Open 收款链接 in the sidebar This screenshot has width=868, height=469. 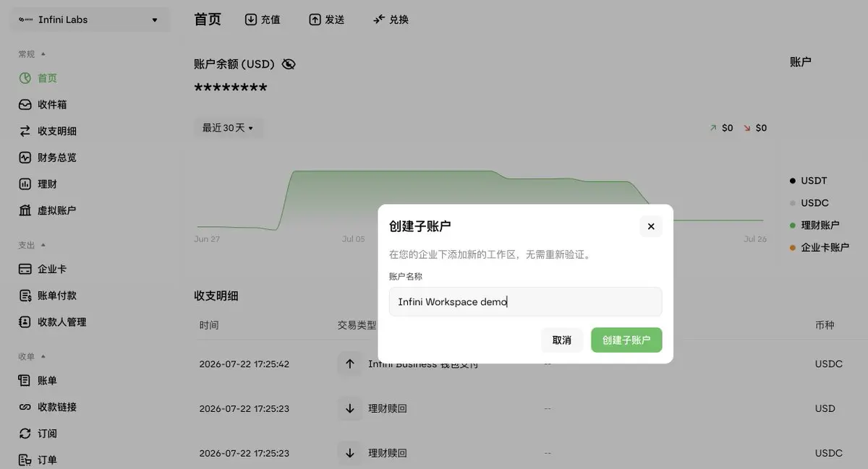(x=57, y=407)
